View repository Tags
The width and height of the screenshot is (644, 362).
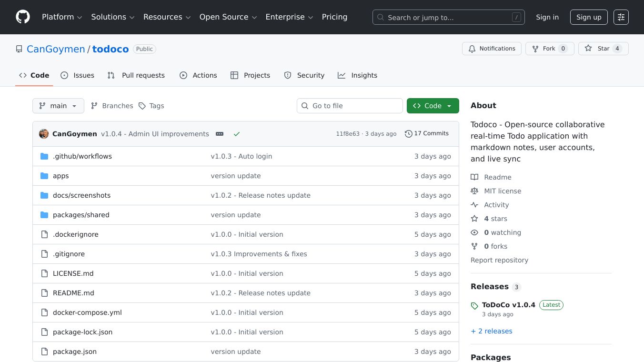151,106
